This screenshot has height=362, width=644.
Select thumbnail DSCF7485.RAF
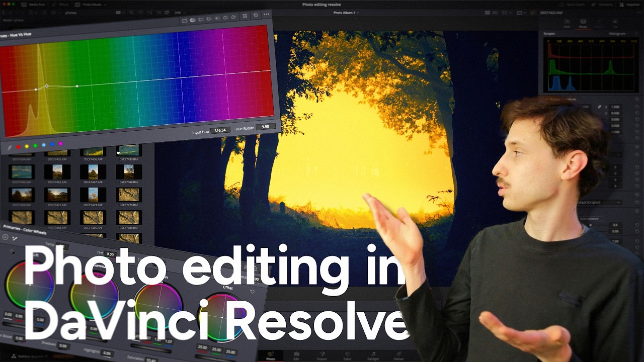[x=93, y=217]
